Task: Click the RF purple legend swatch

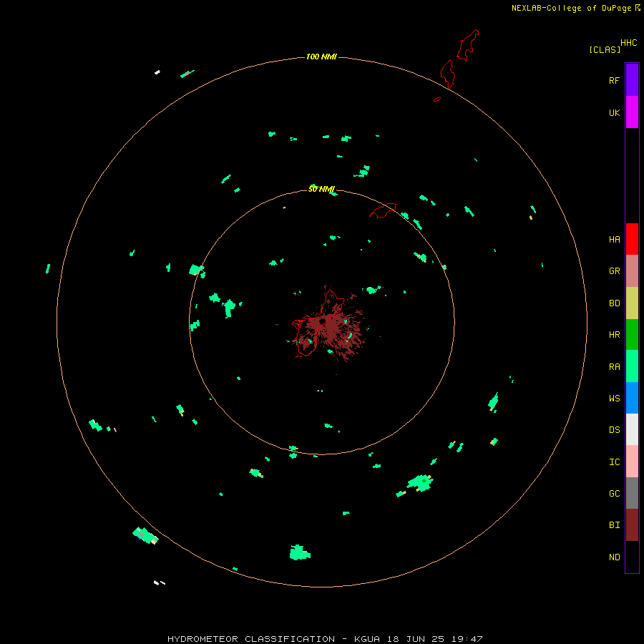Action: point(632,80)
